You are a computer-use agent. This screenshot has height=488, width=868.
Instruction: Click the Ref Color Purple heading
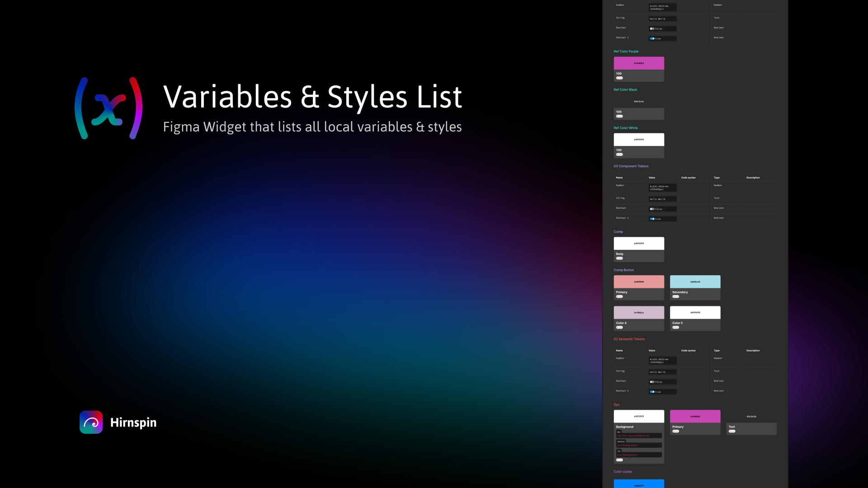(x=626, y=52)
